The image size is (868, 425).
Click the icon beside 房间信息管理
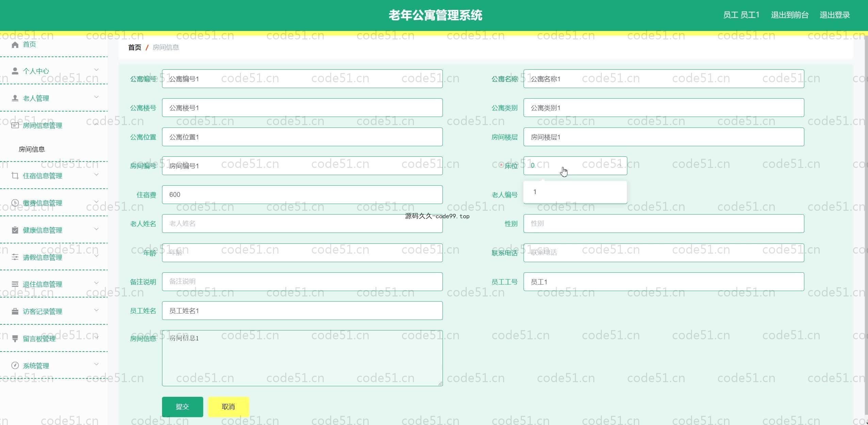pyautogui.click(x=15, y=125)
